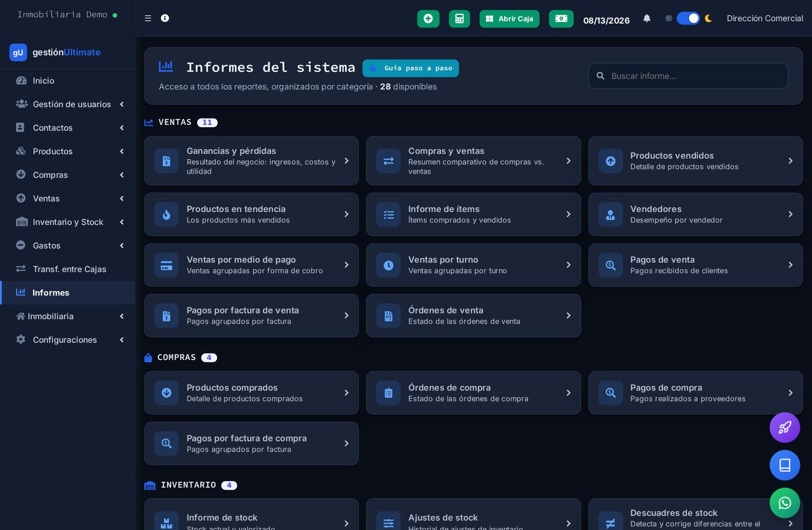
Task: Expand the Configuraciones chevron
Action: coord(122,340)
